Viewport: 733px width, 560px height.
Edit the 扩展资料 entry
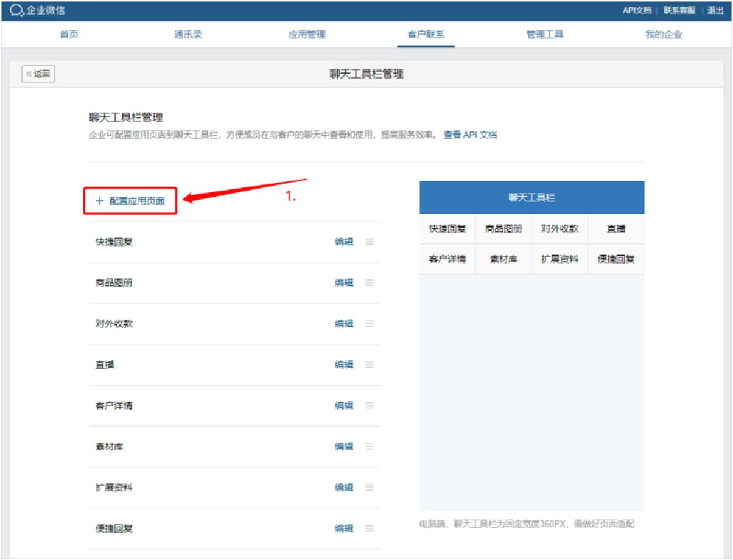click(x=344, y=487)
